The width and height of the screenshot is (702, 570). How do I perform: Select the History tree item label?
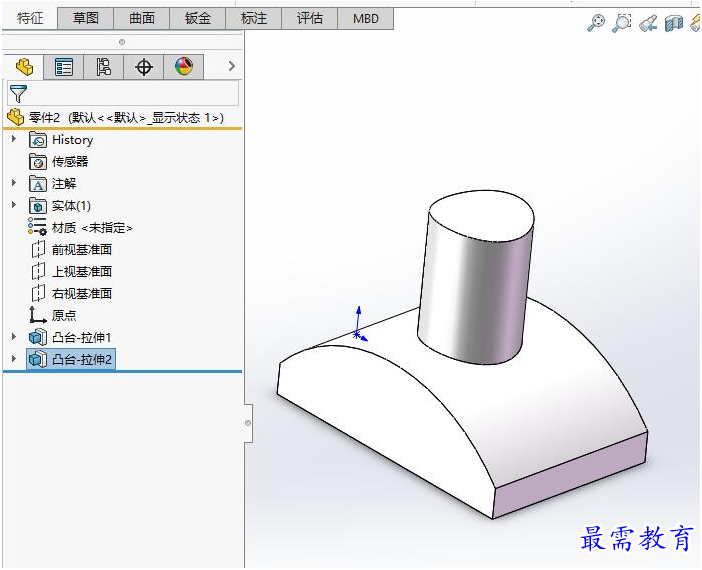[73, 140]
